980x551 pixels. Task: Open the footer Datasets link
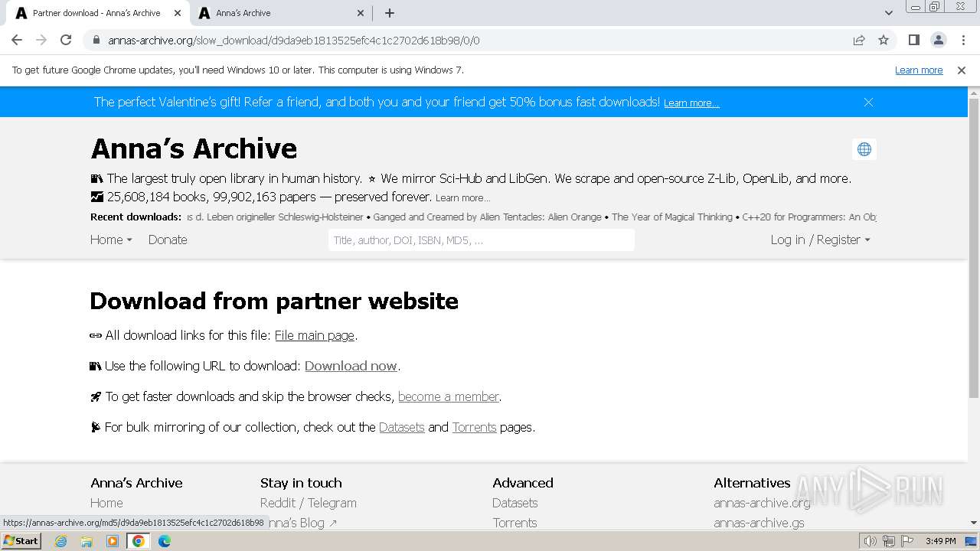[514, 503]
